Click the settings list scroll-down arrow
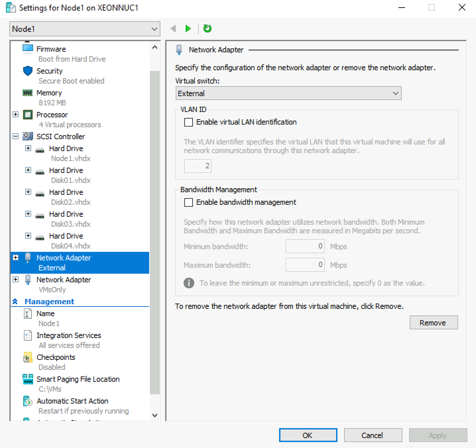This screenshot has width=476, height=448. [155, 415]
